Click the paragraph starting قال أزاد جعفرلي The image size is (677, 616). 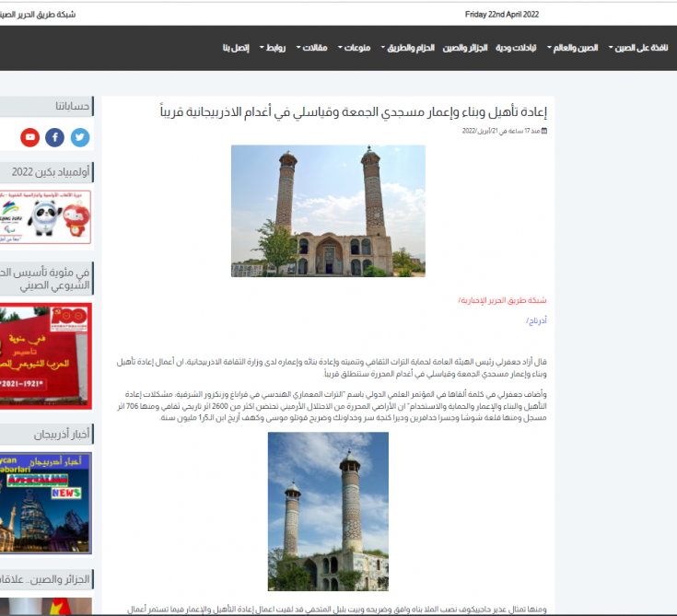[x=332, y=367]
